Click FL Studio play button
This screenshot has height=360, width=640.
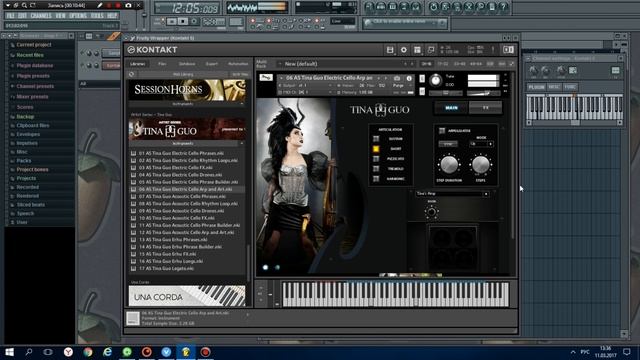(x=172, y=22)
